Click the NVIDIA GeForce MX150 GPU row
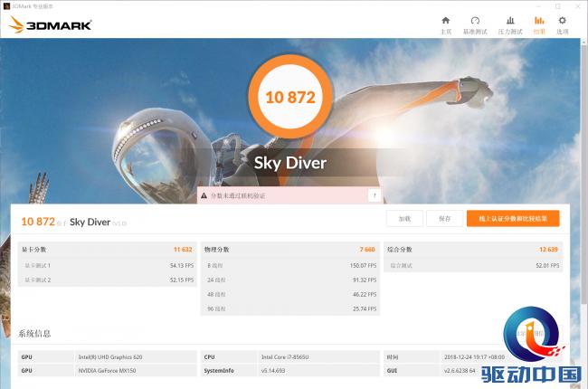Image resolution: width=588 pixels, height=389 pixels. 107,370
